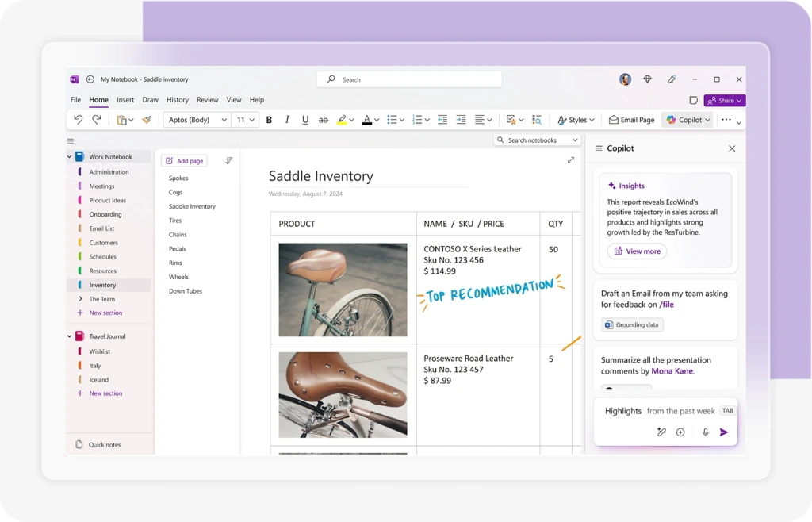Click the Add page button
Image resolution: width=812 pixels, height=522 pixels.
point(184,160)
